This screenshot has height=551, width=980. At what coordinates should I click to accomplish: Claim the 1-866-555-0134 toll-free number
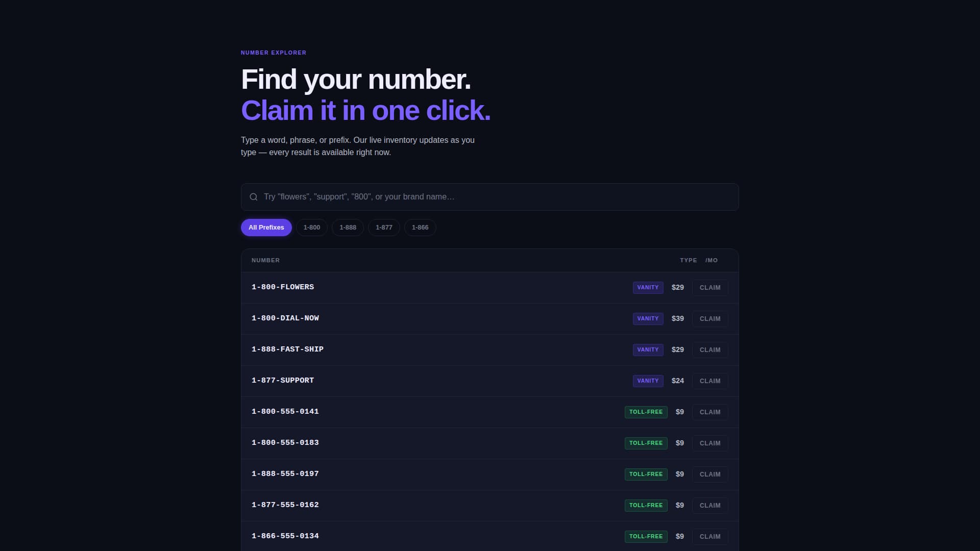click(710, 536)
